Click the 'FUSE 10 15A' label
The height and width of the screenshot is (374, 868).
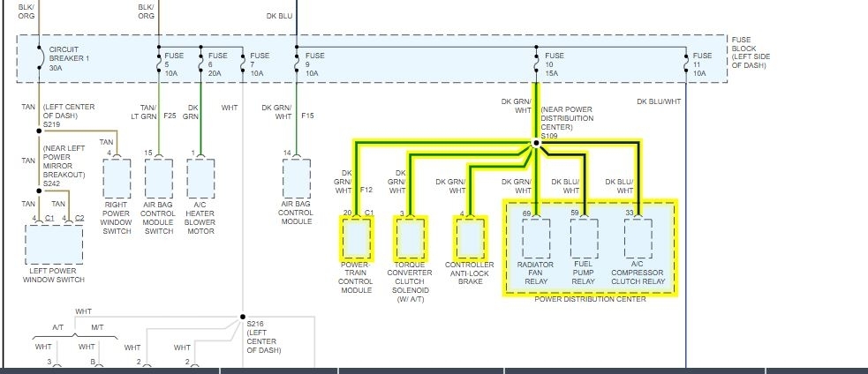click(x=555, y=64)
